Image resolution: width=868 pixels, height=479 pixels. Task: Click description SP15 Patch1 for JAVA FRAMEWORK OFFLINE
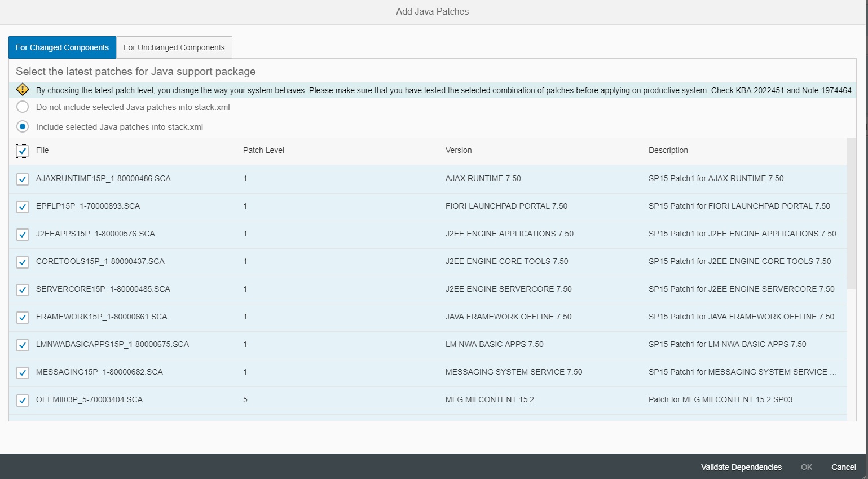click(741, 317)
